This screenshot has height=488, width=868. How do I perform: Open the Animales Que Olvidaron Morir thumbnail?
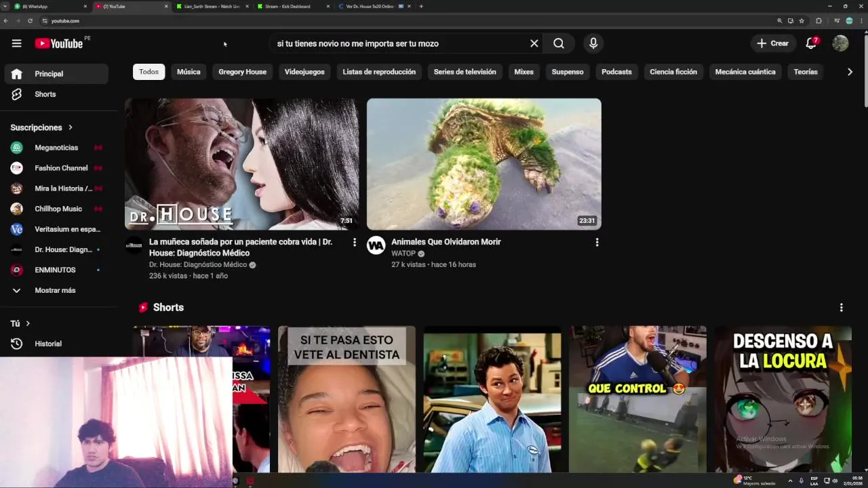click(x=484, y=164)
